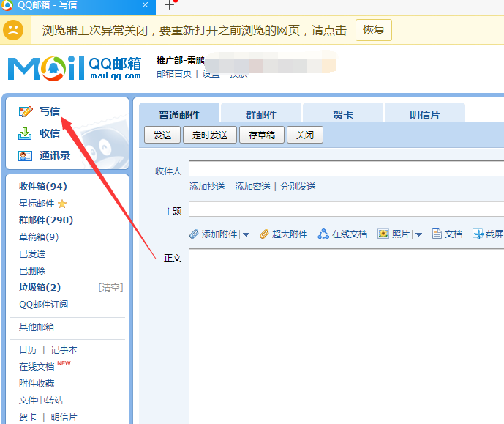Screen dimensions: 504x424
Task: Click the 恢复 restore button in notification bar
Action: pos(374,30)
